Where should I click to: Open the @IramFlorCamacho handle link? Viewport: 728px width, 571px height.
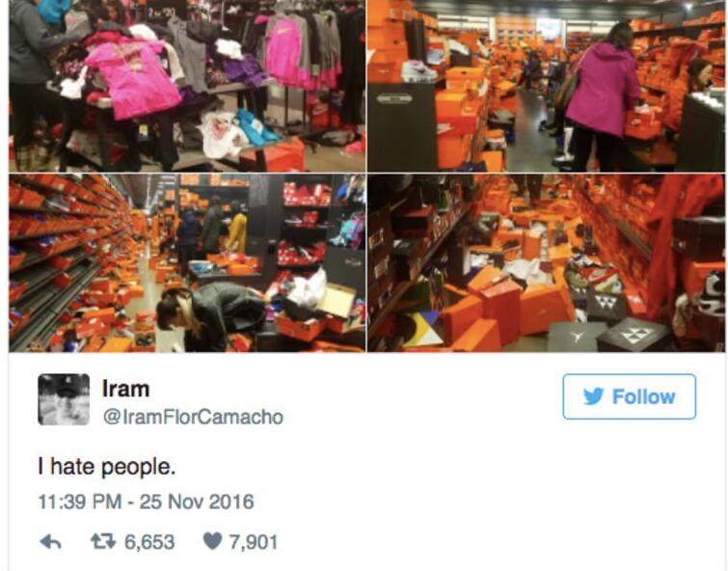[193, 417]
